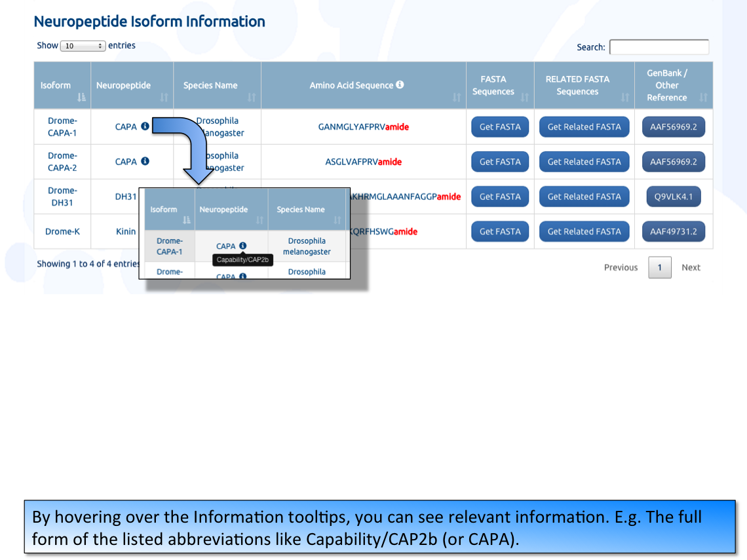Open AAF56969.2 reference in Drome-CAPA-1 row
Screen dimensions: 747x560
[x=674, y=126]
